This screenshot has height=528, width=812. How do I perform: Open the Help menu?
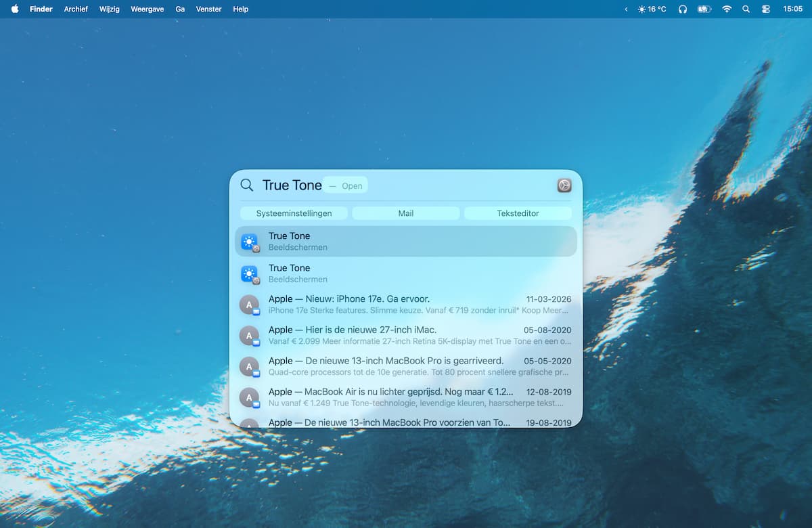click(240, 9)
